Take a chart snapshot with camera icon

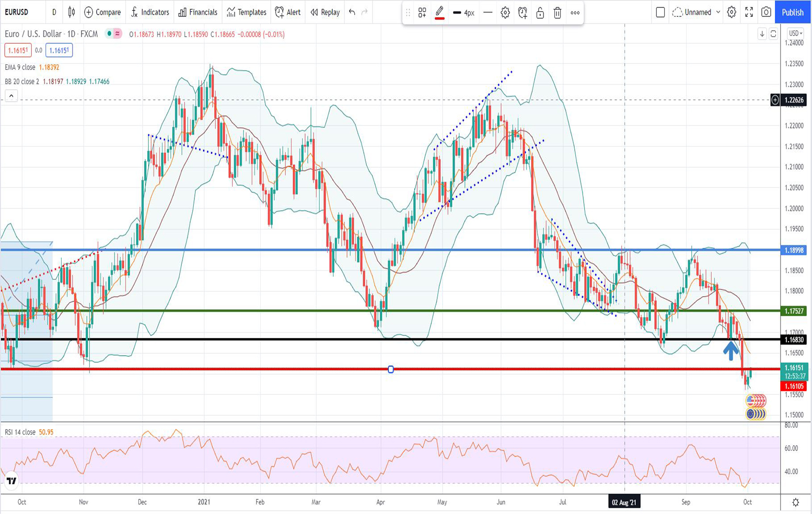pos(766,12)
